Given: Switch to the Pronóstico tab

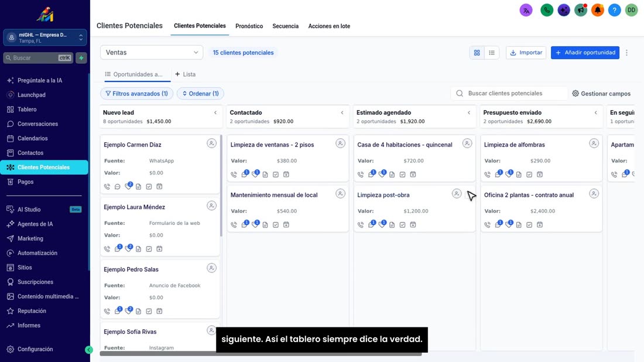Looking at the screenshot, I should (249, 26).
